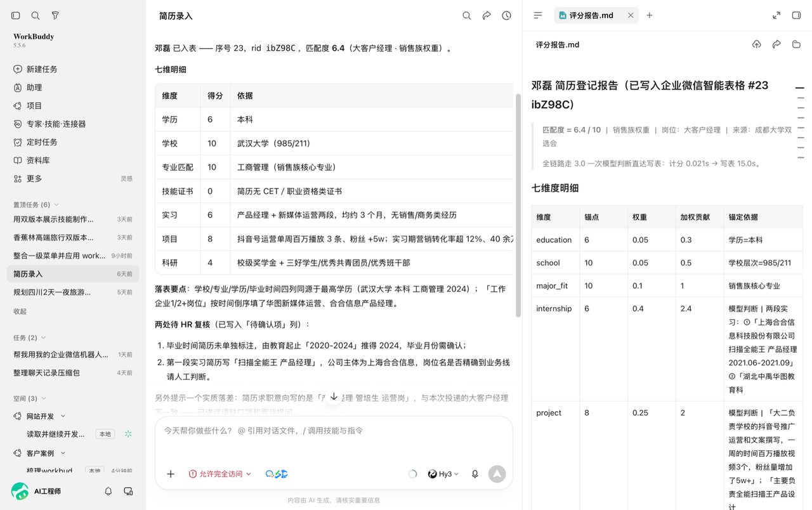Switch to the 评分报告.md tab
This screenshot has height=510, width=812.
[x=591, y=15]
